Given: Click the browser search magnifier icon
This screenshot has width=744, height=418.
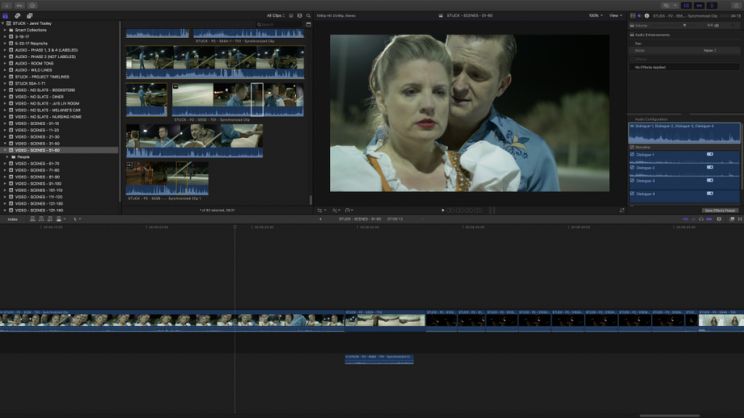Looking at the screenshot, I should tap(308, 16).
